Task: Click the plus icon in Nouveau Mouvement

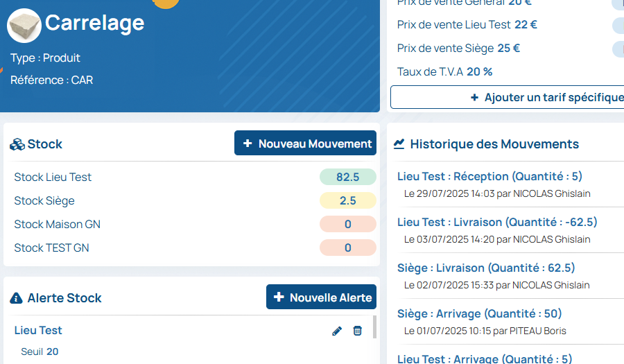Action: (248, 144)
